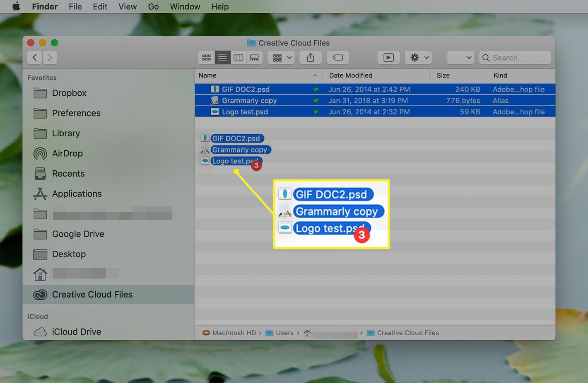The width and height of the screenshot is (588, 383).
Task: Open the Finder menu
Action: click(x=45, y=7)
